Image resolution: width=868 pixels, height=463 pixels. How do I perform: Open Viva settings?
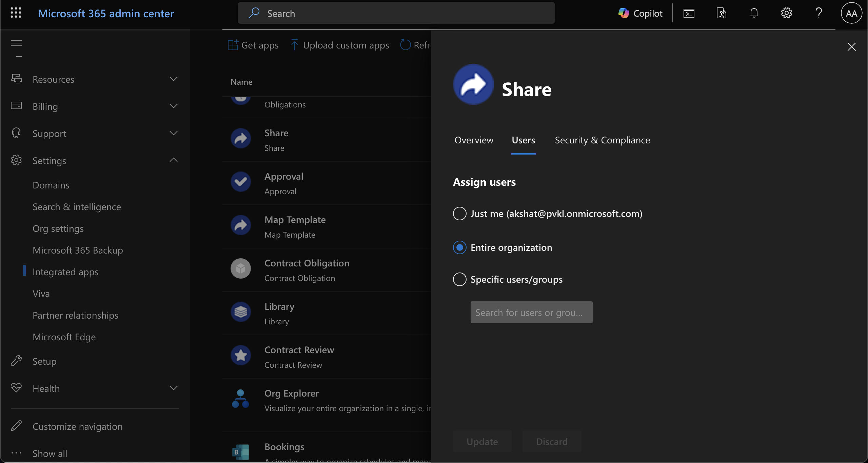(41, 294)
